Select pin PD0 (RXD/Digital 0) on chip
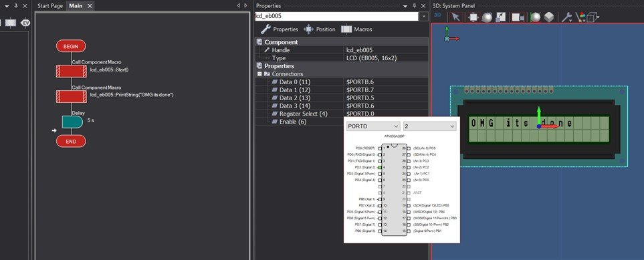The height and width of the screenshot is (260, 644). pos(380,154)
